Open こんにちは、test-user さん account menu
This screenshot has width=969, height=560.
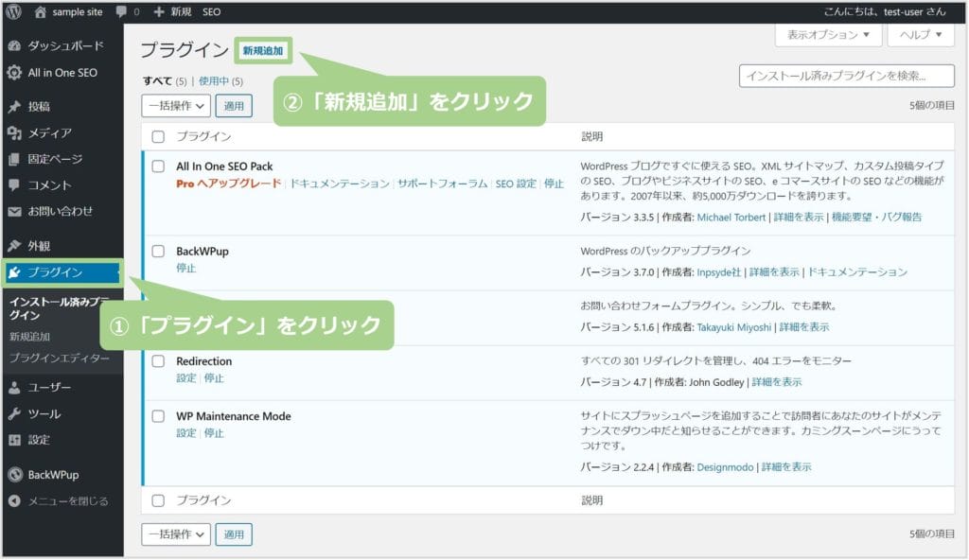(x=885, y=11)
